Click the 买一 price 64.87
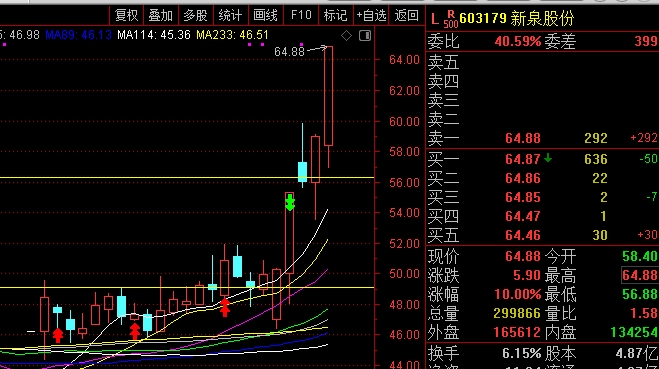The image size is (659, 369). pos(523,159)
